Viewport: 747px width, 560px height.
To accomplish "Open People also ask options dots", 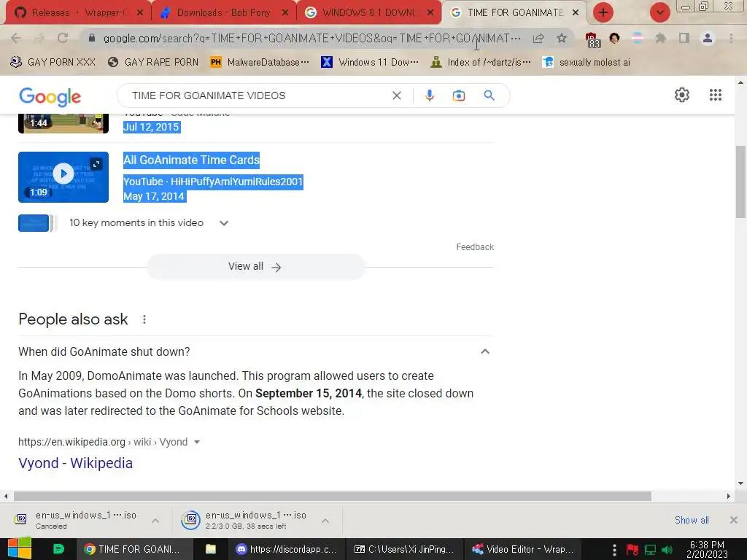I will 144,319.
